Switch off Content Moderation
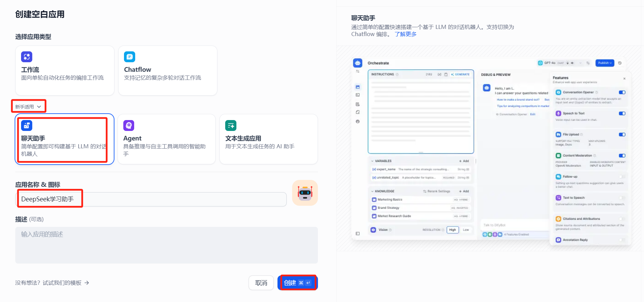Screen dimensions: 644x302 click(622, 156)
